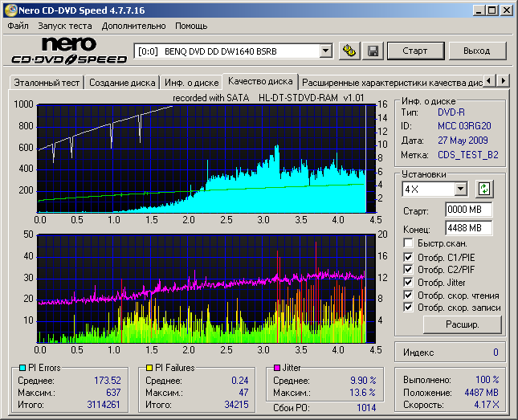Click PI Failures average value 0.24
Image resolution: width=518 pixels, height=420 pixels.
coord(240,381)
